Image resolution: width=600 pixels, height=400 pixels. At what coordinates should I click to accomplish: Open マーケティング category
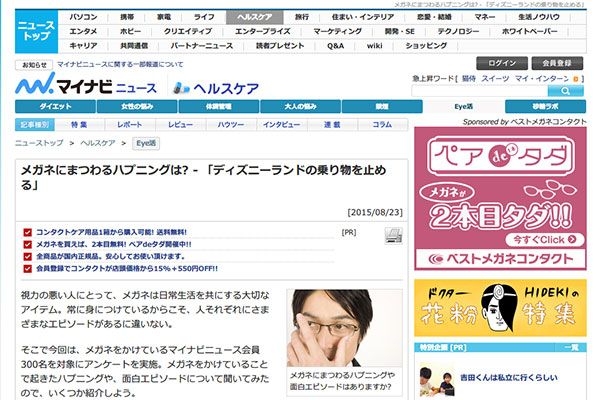pos(337,31)
